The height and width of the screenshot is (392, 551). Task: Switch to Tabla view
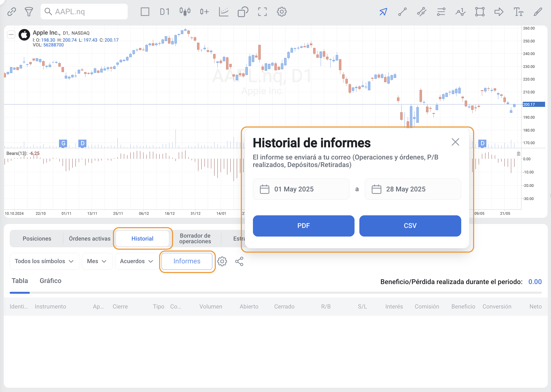click(20, 281)
